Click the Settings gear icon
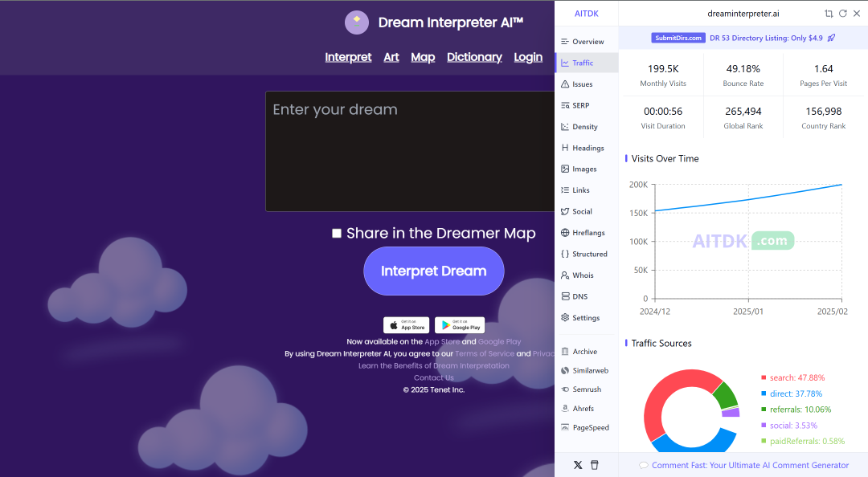Image resolution: width=868 pixels, height=477 pixels. pyautogui.click(x=565, y=318)
